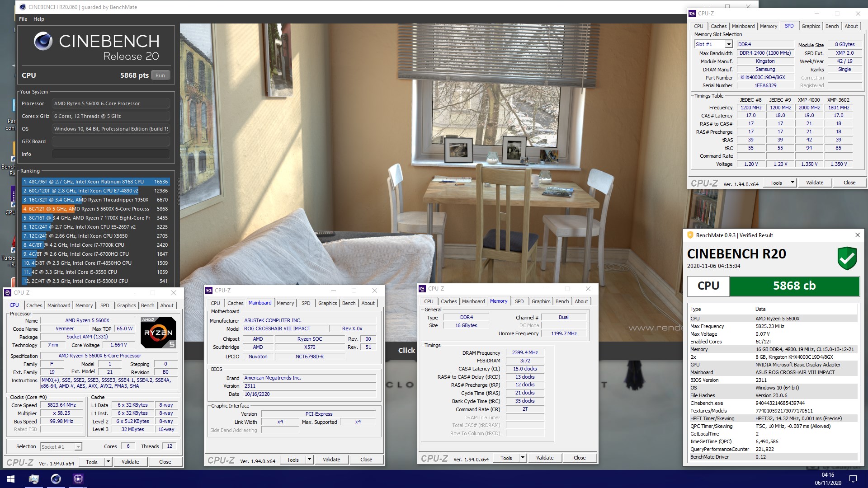868x488 pixels.
Task: Switch to Memory tab in SPD window
Action: tap(768, 26)
